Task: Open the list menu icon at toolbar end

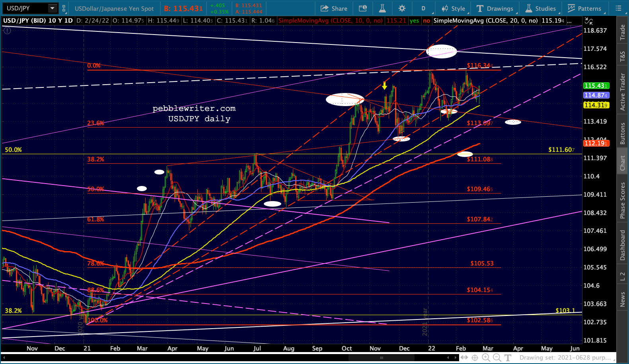Action: tap(618, 8)
